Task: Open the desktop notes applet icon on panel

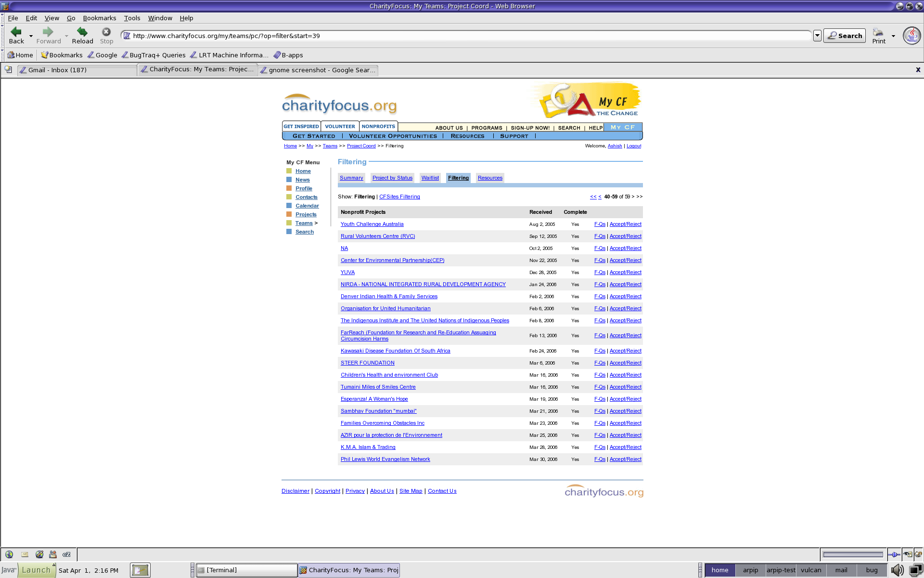Action: click(x=140, y=570)
